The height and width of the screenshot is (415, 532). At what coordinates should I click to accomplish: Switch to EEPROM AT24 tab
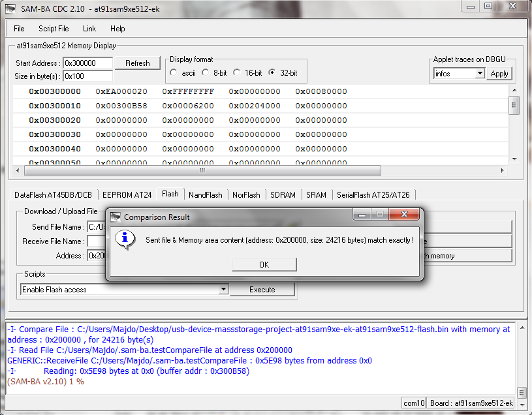pyautogui.click(x=127, y=195)
